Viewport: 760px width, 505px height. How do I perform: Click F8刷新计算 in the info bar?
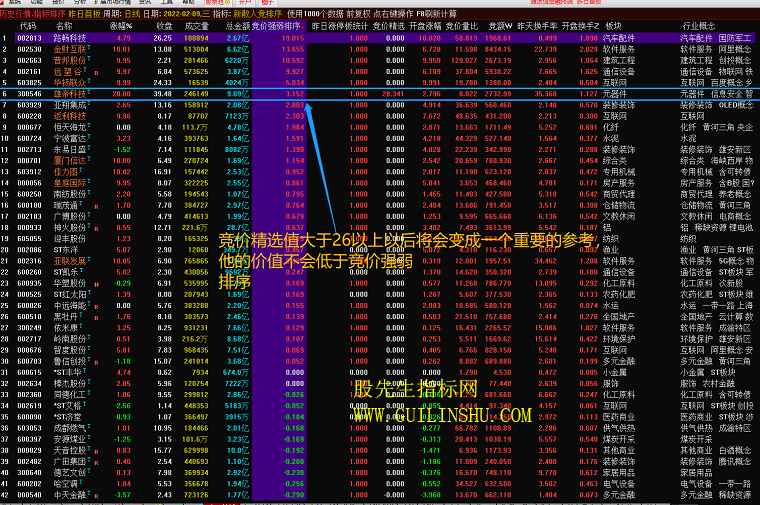[x=436, y=14]
